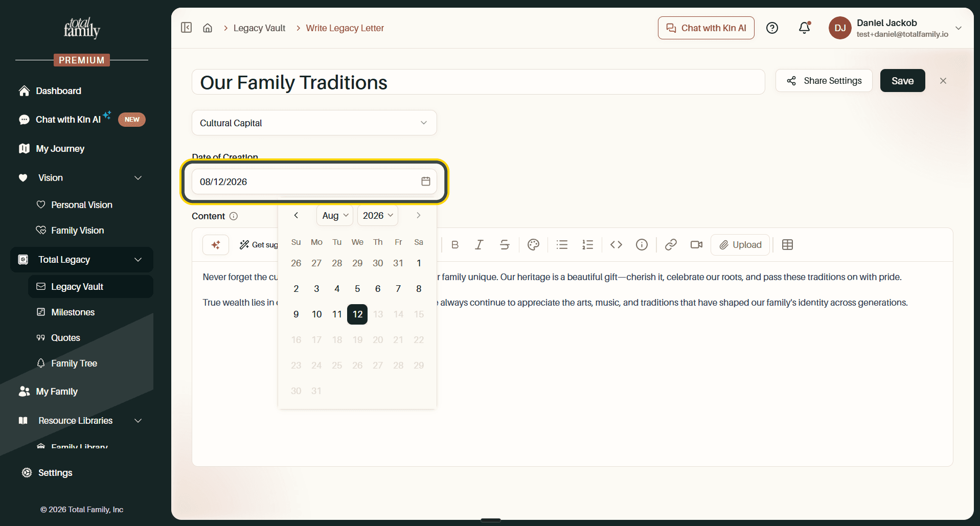Toggle italic formatting

click(x=479, y=245)
